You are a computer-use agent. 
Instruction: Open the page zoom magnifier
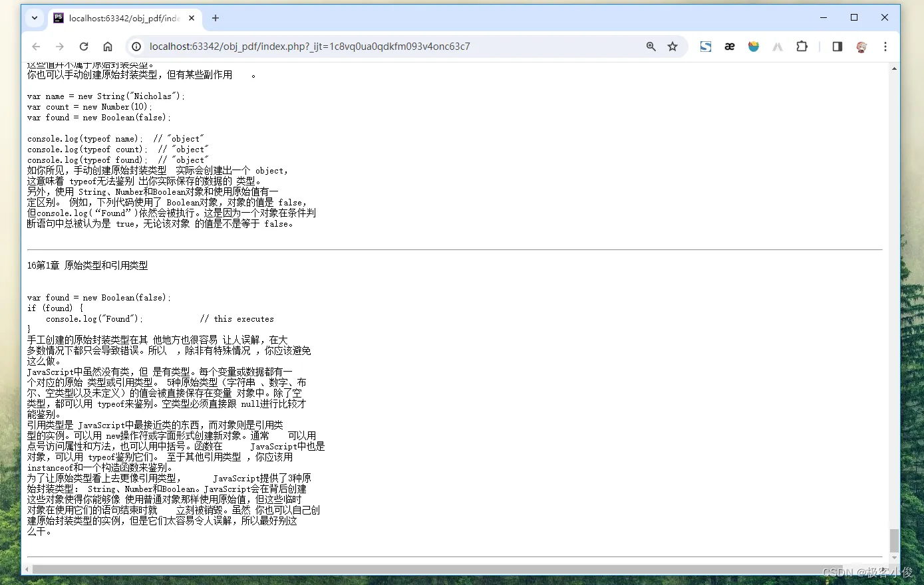tap(651, 47)
